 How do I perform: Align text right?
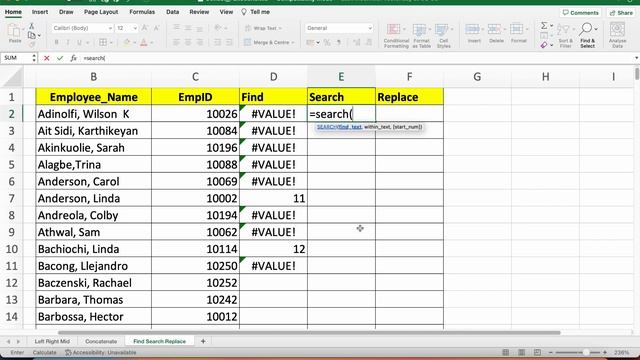[199, 42]
